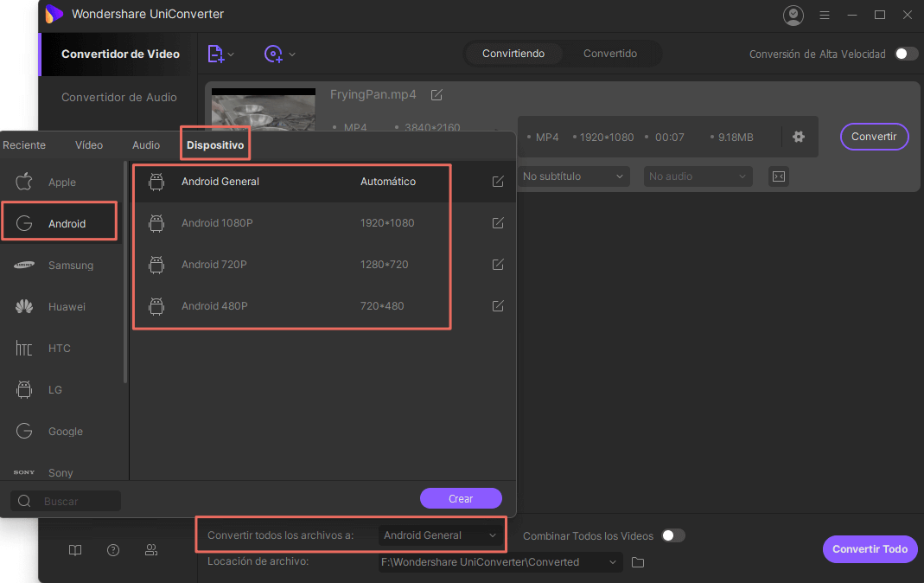Close the UniConverter window
924x583 pixels.
(908, 16)
